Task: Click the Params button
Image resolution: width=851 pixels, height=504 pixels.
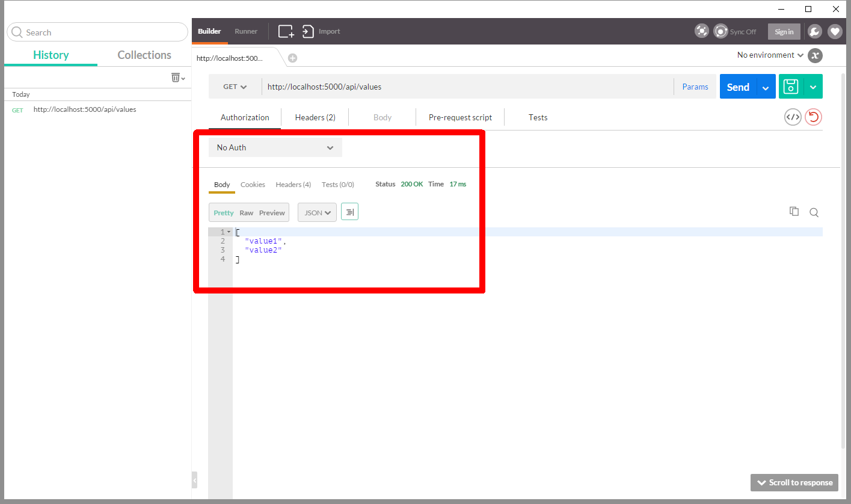Action: [x=695, y=87]
